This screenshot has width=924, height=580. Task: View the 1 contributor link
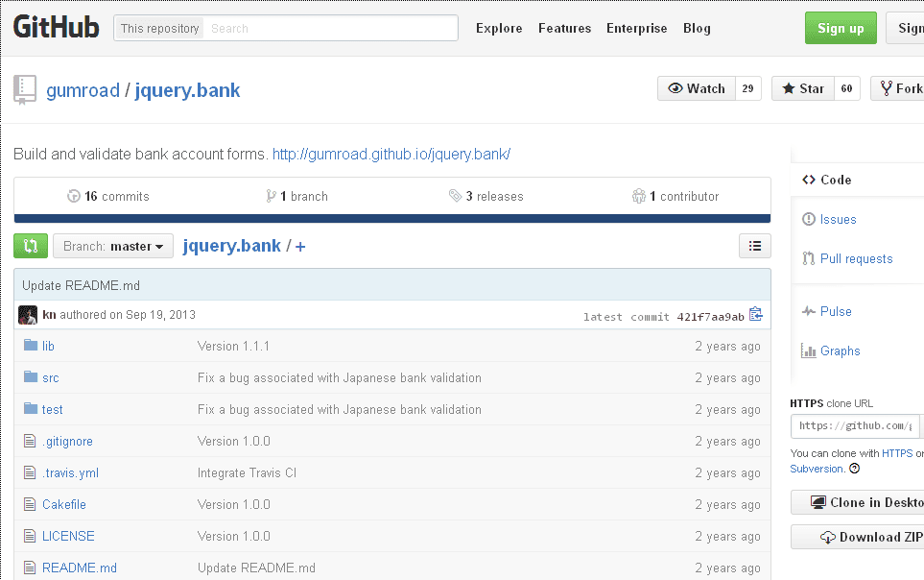click(x=675, y=196)
